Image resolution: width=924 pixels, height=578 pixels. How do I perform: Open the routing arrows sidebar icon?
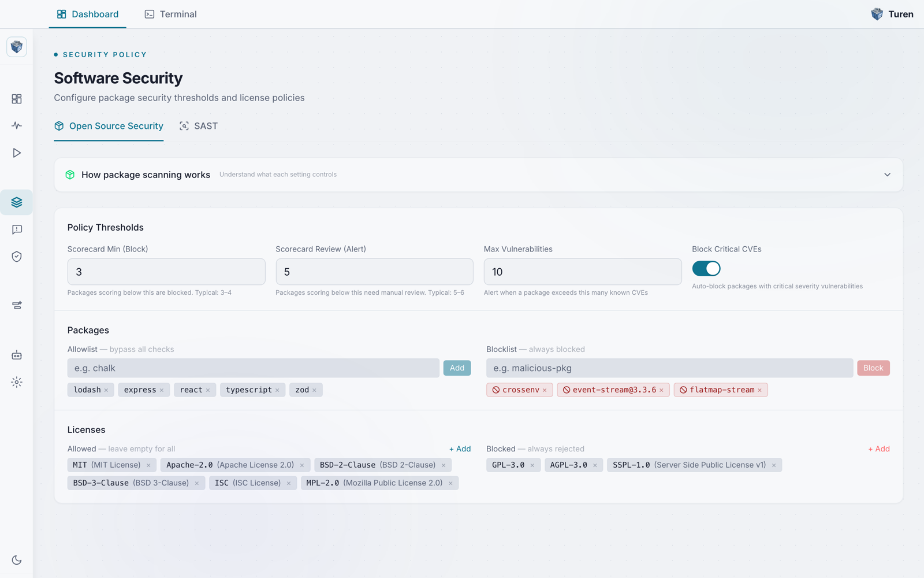coord(17,305)
